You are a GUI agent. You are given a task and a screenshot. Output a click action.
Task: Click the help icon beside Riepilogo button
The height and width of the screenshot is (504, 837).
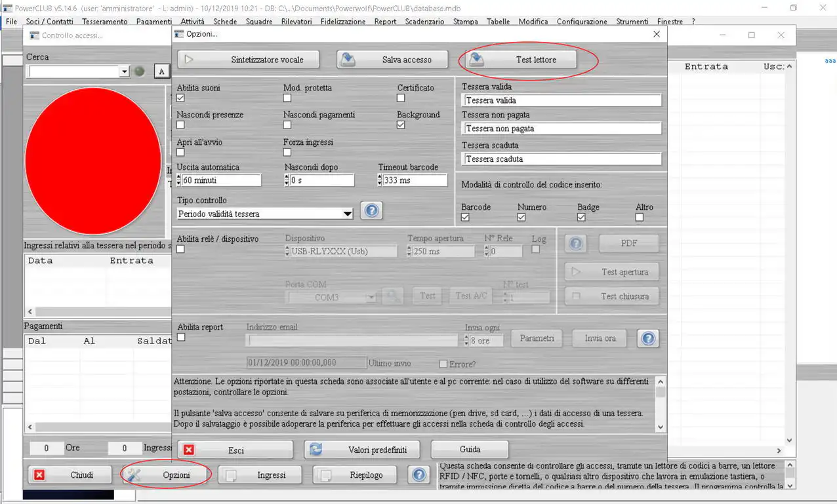pos(418,475)
